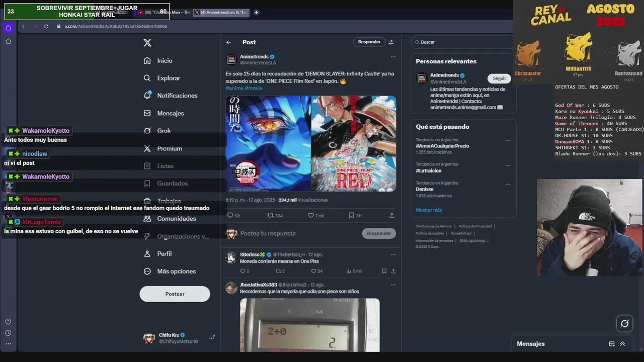
Task: Open reply sort settings icon beside Responder
Action: click(391, 42)
